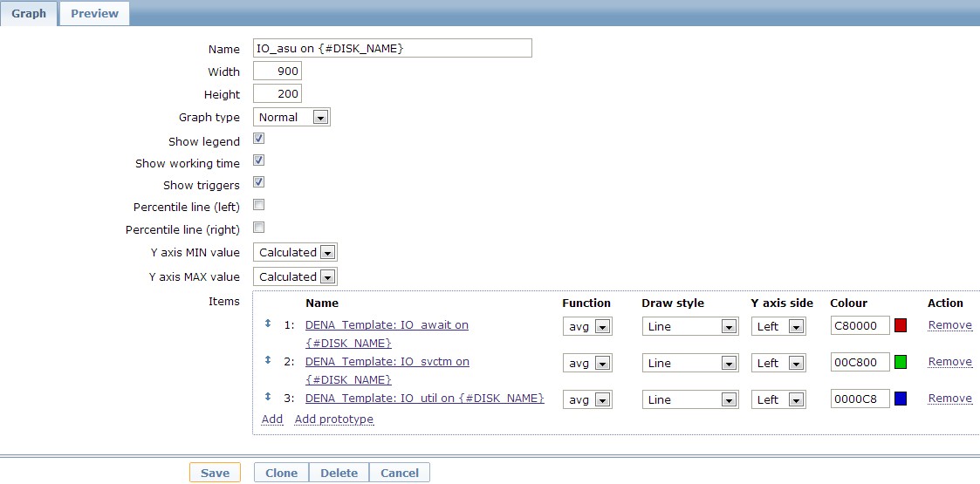Open the Graph type dropdown
The width and height of the screenshot is (980, 484).
click(291, 118)
